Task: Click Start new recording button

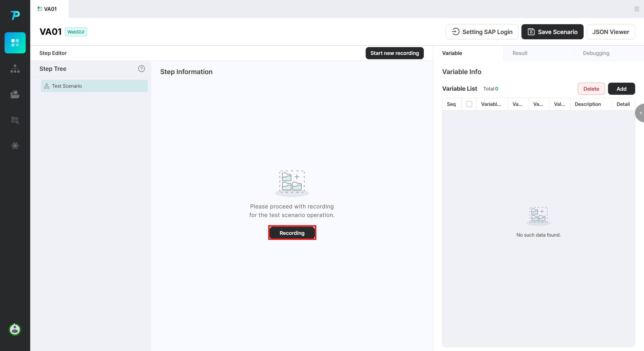Action: pyautogui.click(x=394, y=53)
